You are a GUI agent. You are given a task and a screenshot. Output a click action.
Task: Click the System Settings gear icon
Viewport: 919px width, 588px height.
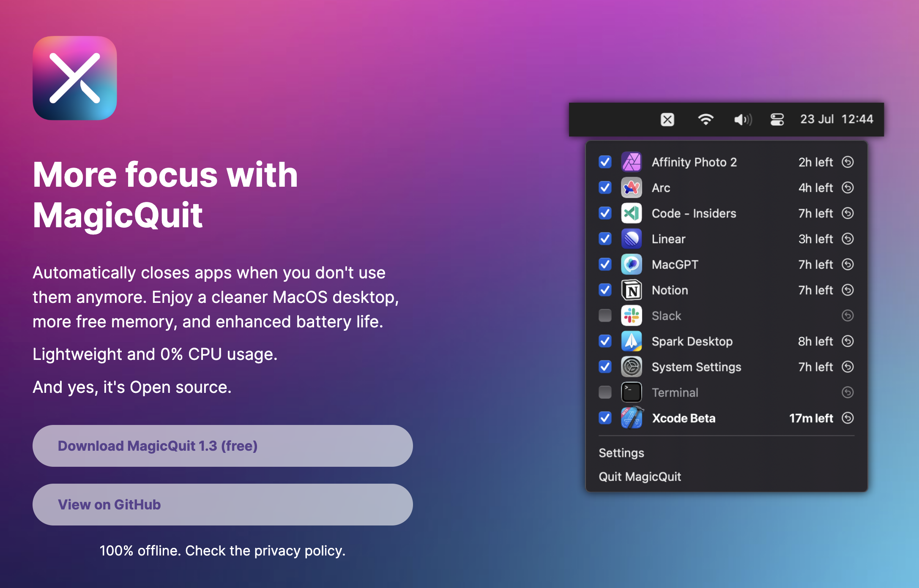pyautogui.click(x=632, y=367)
